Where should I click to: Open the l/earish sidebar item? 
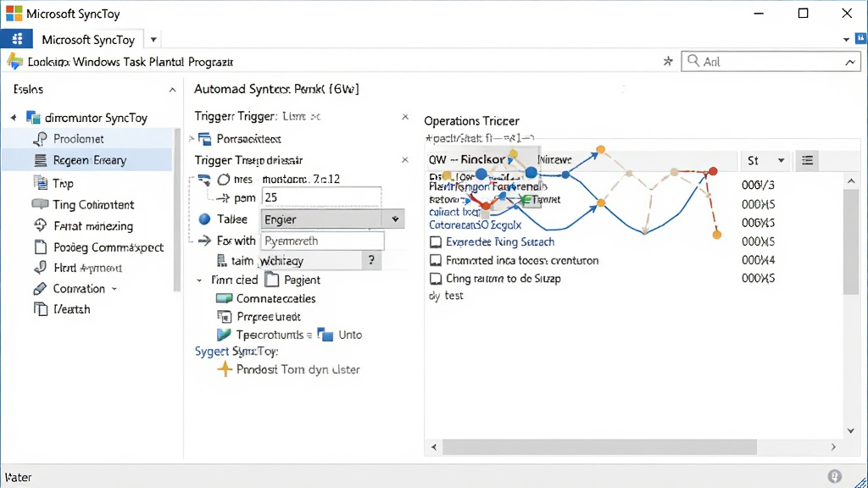(x=62, y=309)
